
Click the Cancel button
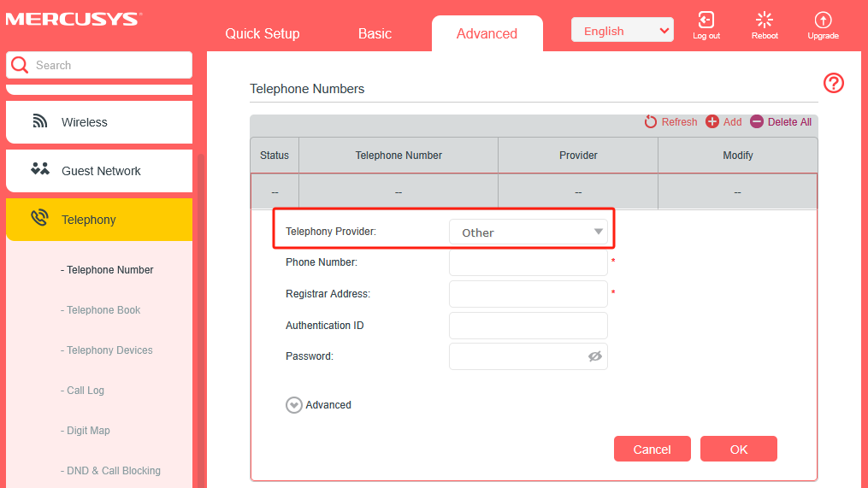point(652,449)
